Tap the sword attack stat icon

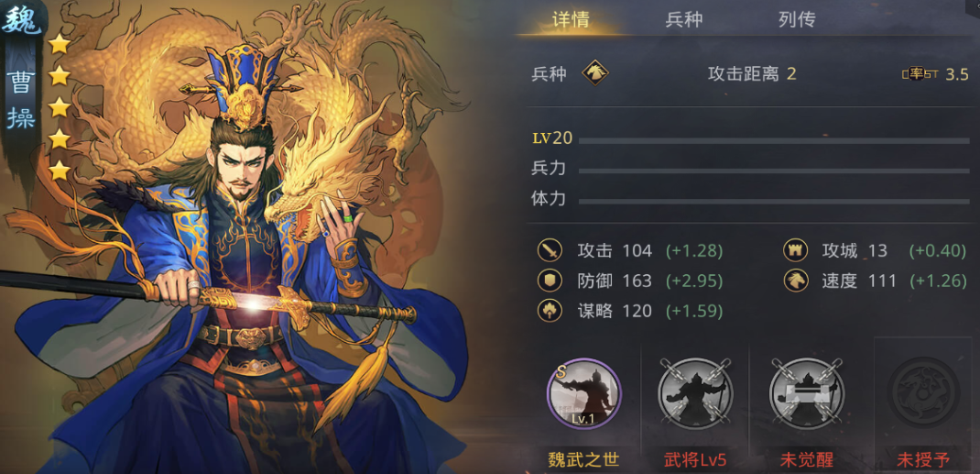[550, 251]
